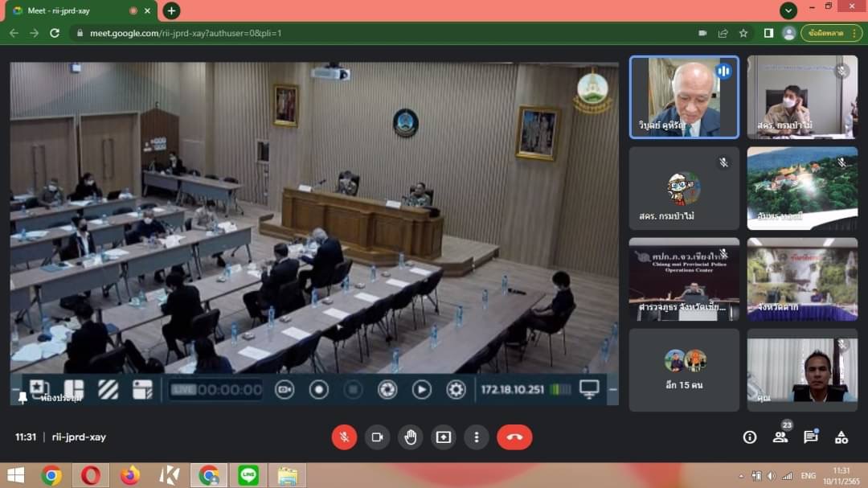Raise hand in the meeting

(x=410, y=437)
